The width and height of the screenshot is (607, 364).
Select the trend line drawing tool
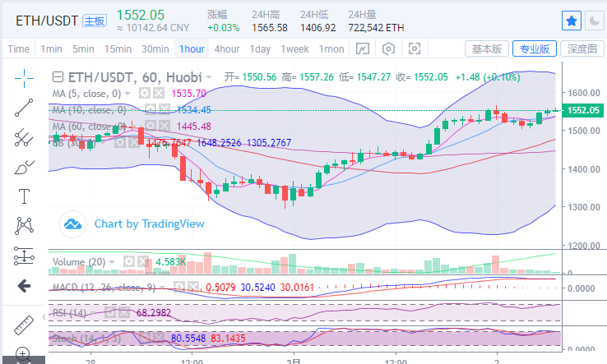coord(24,108)
